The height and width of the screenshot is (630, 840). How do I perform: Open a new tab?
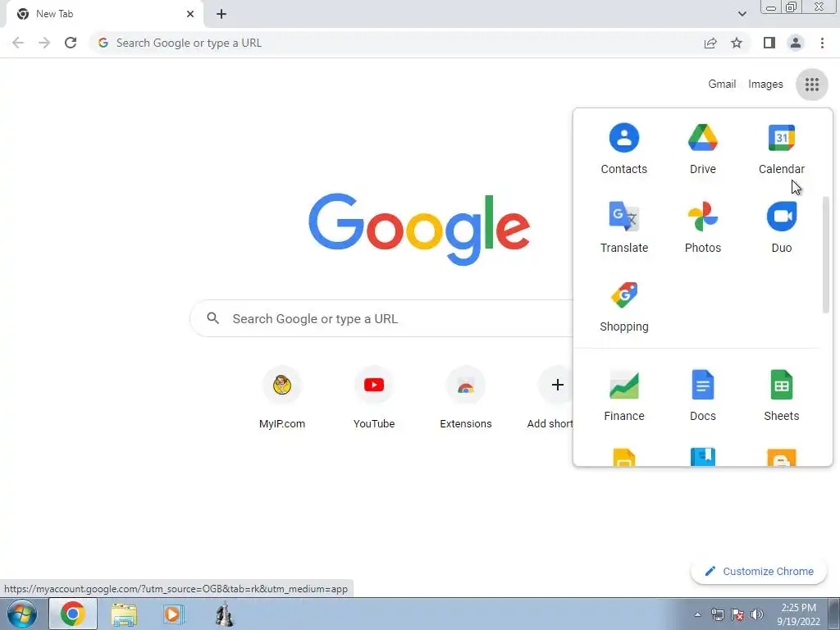pos(221,14)
